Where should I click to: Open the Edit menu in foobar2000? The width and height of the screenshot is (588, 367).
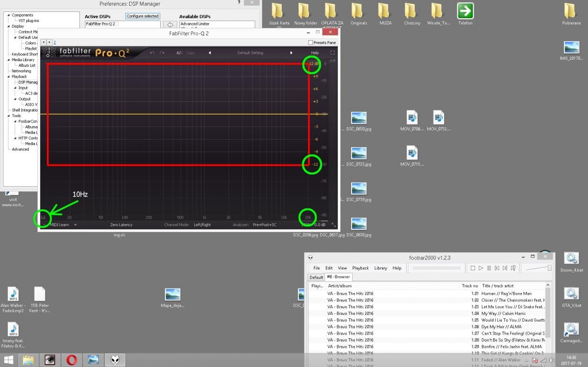coord(329,268)
